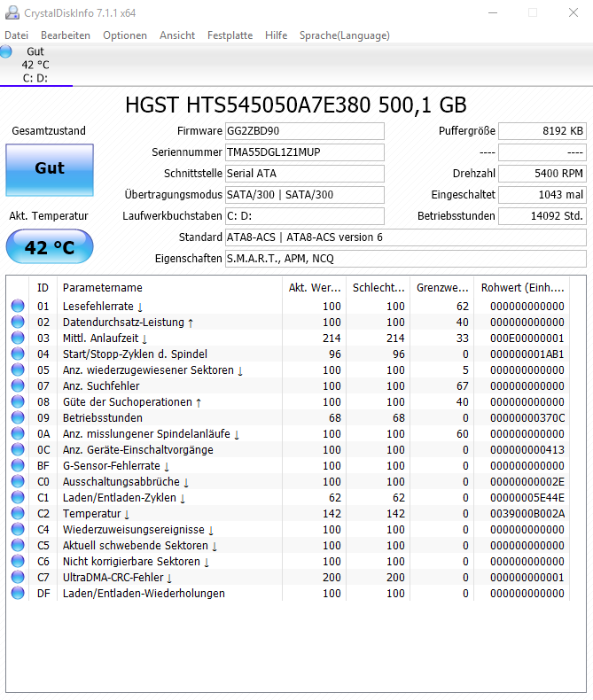Click raw value 00000005E44E
593x700 pixels.
click(x=527, y=498)
